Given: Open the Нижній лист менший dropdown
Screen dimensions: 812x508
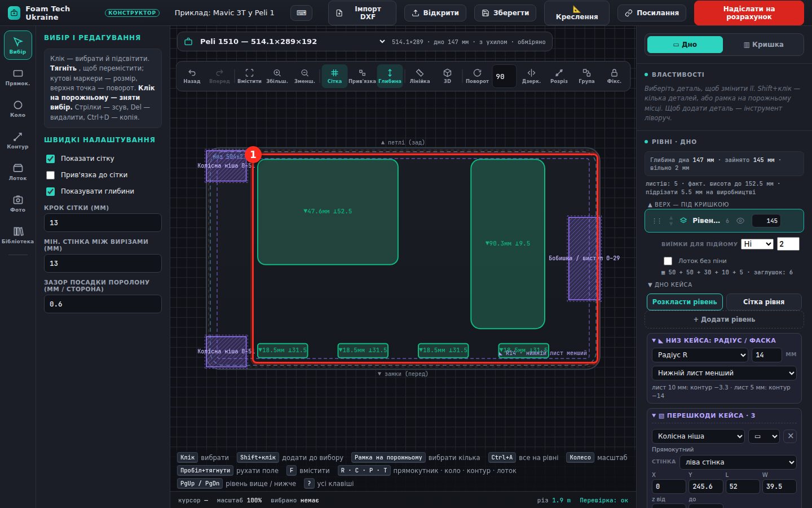Looking at the screenshot, I should point(724,373).
